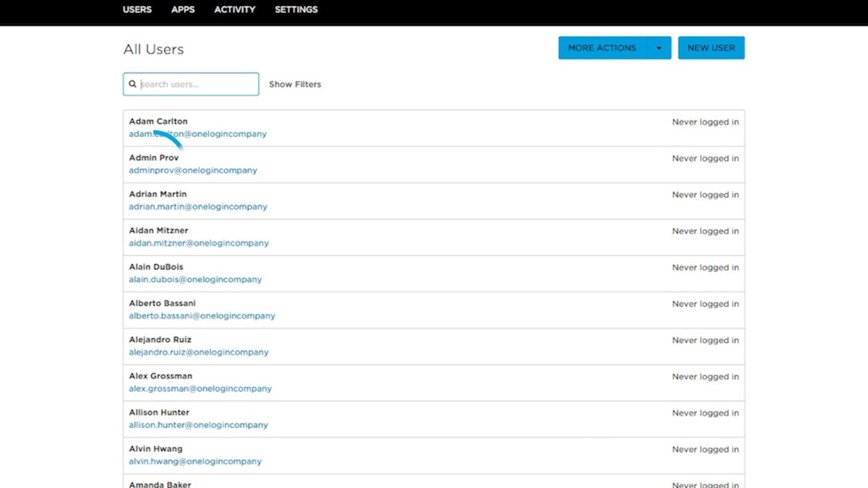Viewport: 868px width, 488px height.
Task: Open the Apps menu
Action: point(182,9)
